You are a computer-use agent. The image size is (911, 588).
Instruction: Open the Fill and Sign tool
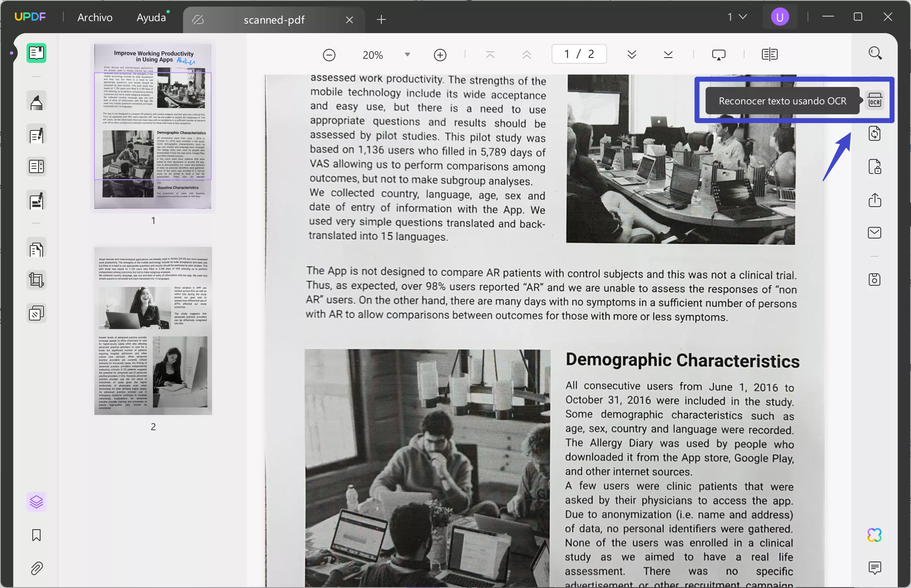pyautogui.click(x=36, y=201)
